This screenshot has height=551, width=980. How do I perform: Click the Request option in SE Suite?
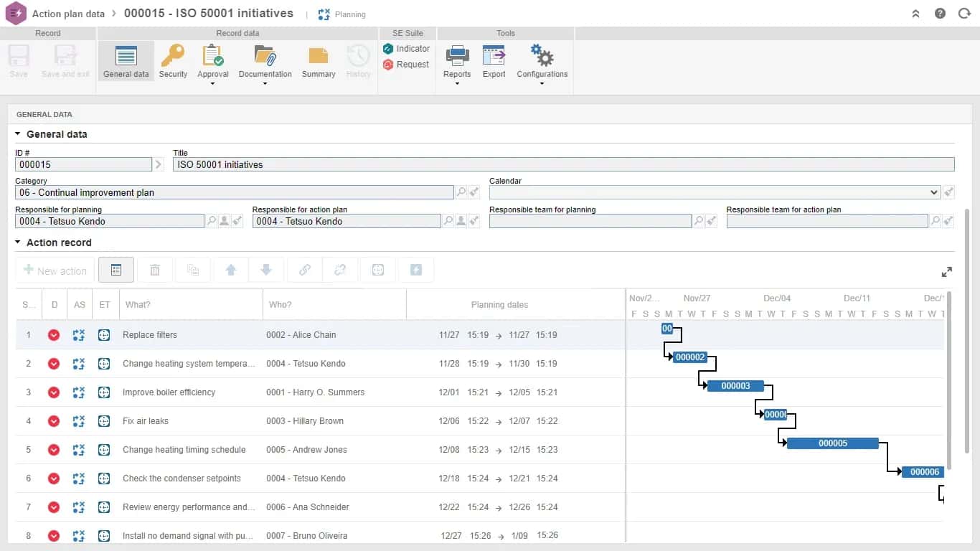pyautogui.click(x=406, y=65)
